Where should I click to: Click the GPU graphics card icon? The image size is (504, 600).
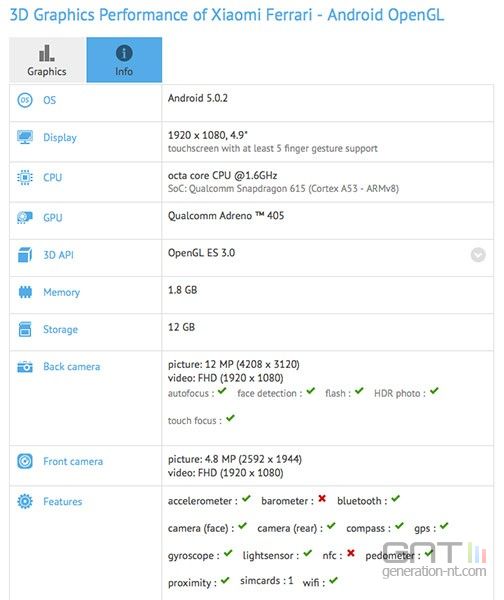[x=25, y=217]
